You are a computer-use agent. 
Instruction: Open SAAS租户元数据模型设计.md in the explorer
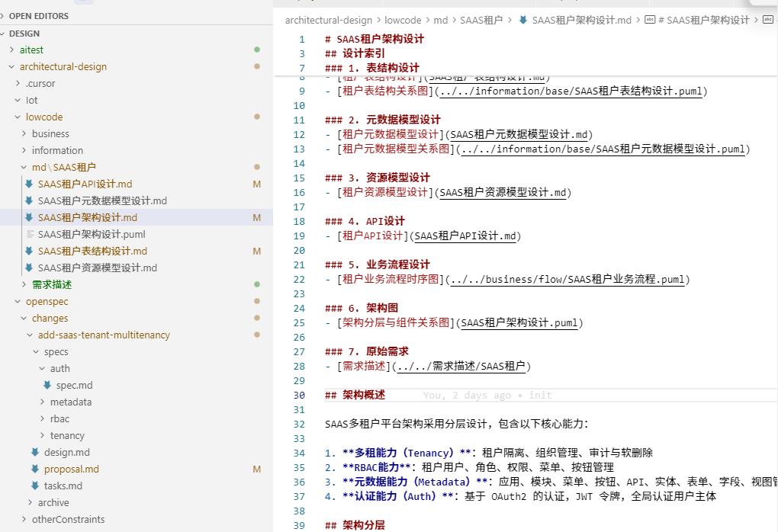tap(102, 200)
